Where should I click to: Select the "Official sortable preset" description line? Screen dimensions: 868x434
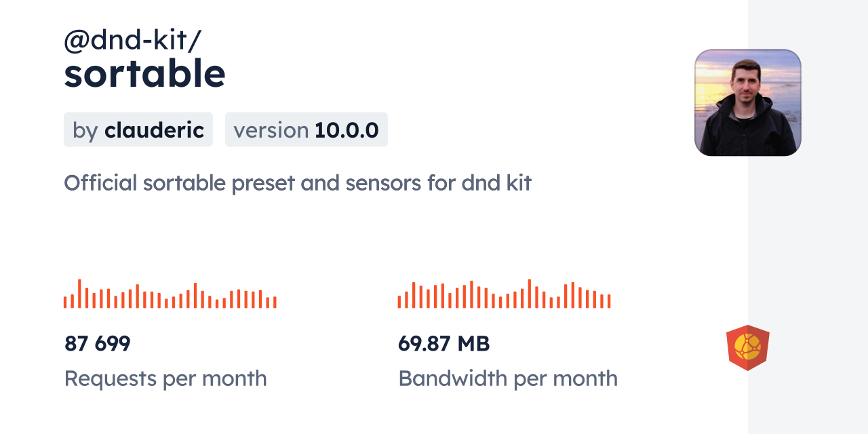point(297,182)
